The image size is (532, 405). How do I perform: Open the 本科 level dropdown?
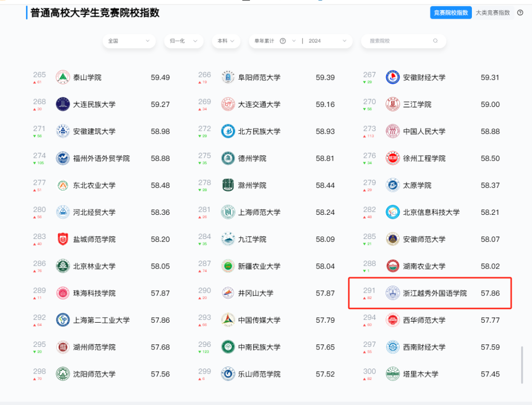[226, 41]
